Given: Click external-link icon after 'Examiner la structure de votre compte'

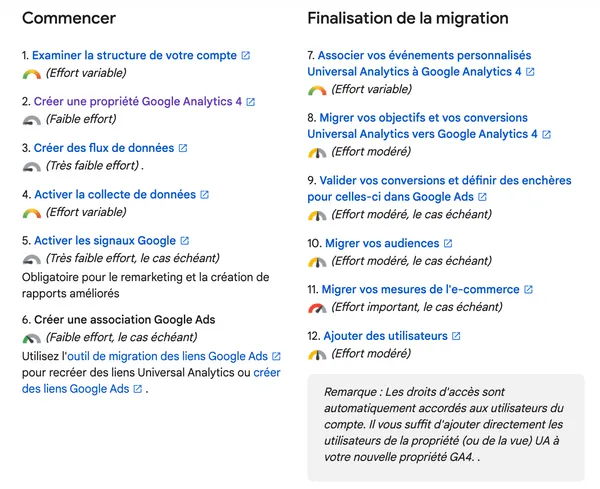Looking at the screenshot, I should point(246,56).
